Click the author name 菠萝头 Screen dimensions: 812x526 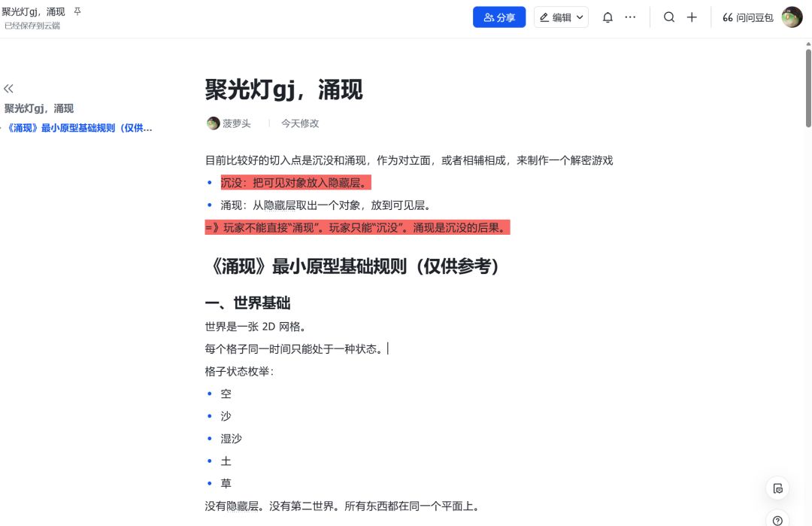click(x=237, y=123)
